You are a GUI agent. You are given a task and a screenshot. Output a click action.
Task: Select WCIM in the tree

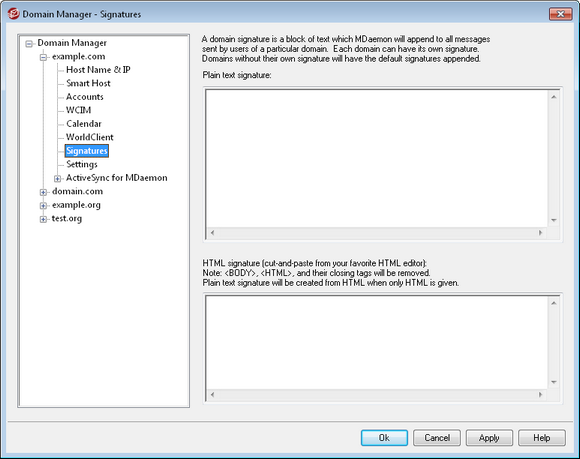78,110
